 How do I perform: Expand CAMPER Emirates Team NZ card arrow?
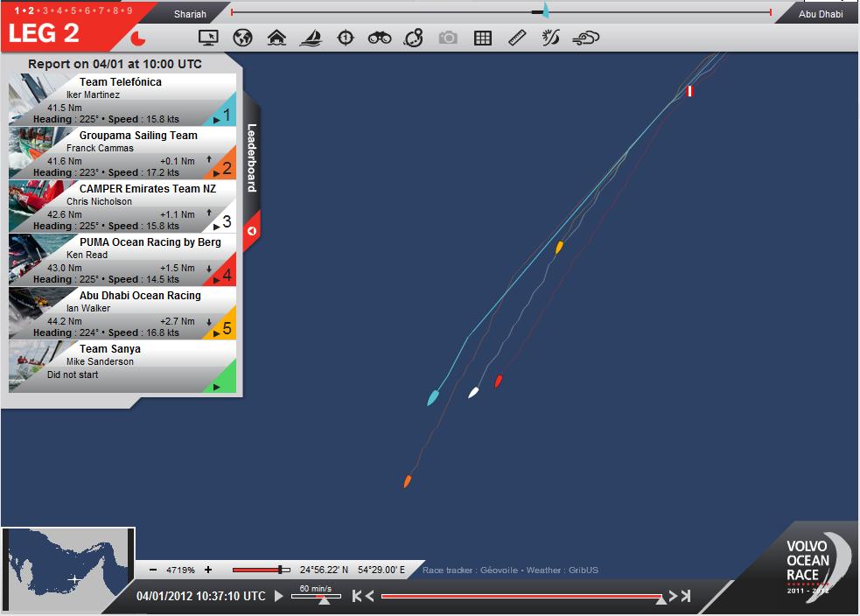[217, 227]
